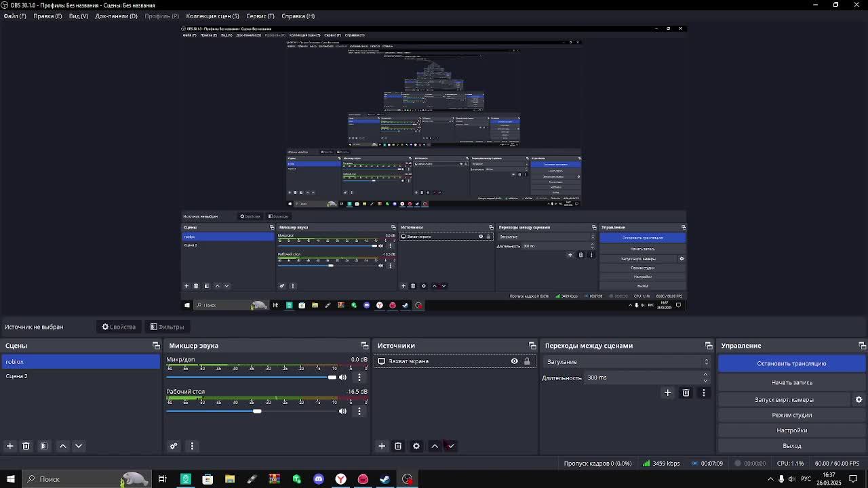Open Discord from the taskbar
The width and height of the screenshot is (868, 488).
319,479
